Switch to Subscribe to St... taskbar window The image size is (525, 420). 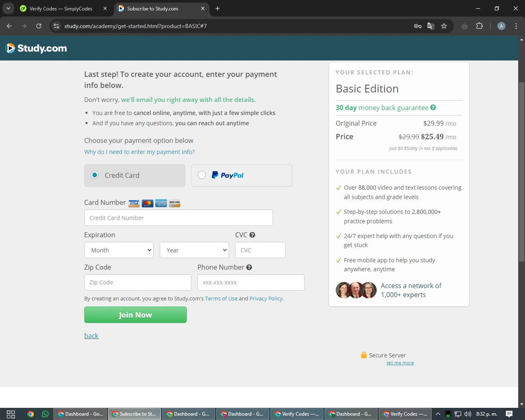click(134, 414)
